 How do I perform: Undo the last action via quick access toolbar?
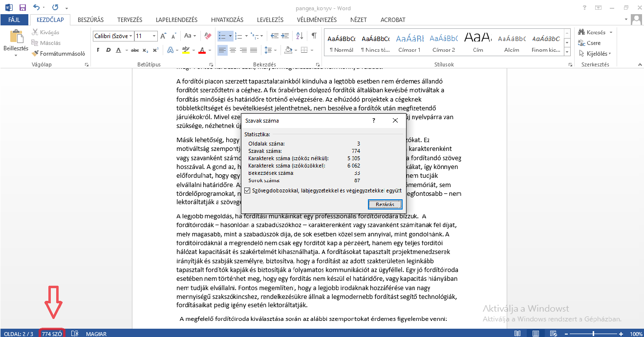tap(37, 8)
